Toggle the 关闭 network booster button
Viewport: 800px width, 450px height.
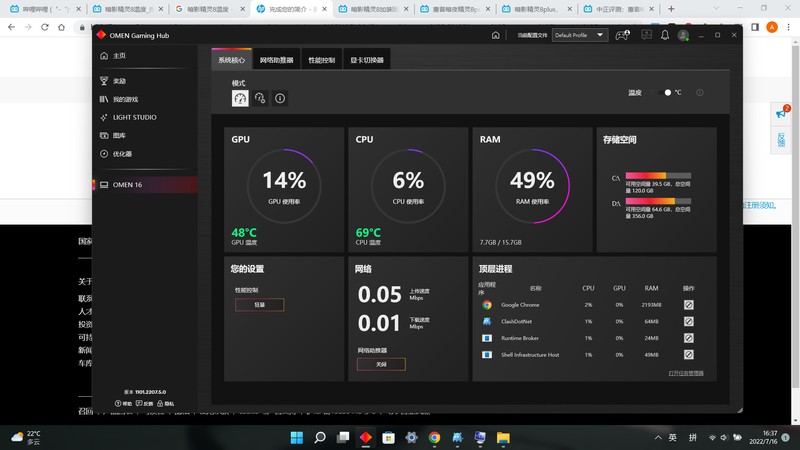[381, 364]
